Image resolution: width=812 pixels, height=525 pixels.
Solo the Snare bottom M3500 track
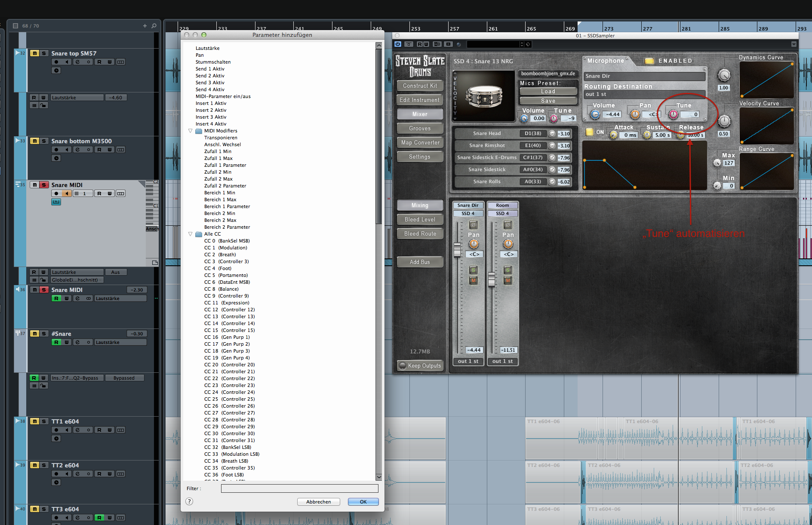pyautogui.click(x=44, y=141)
